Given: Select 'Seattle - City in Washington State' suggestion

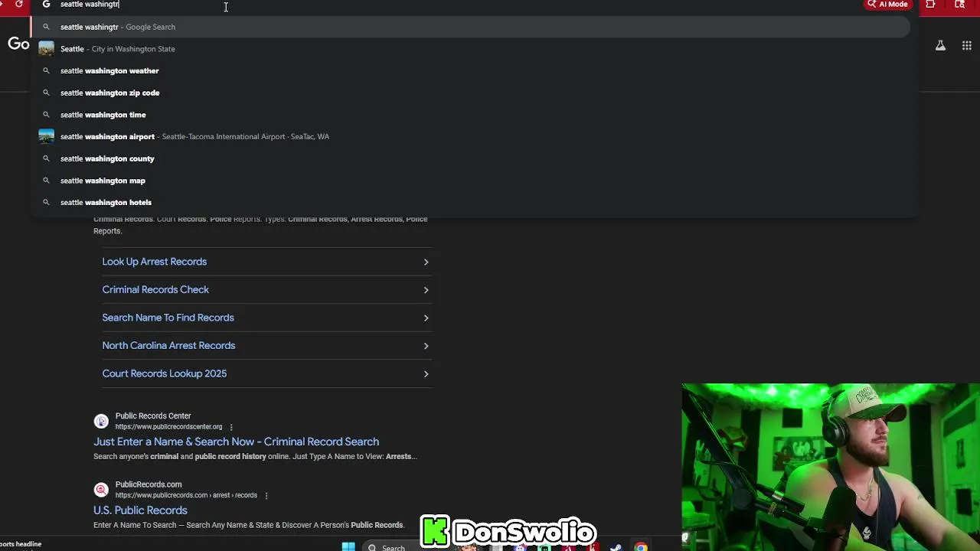Looking at the screenshot, I should click(x=470, y=49).
